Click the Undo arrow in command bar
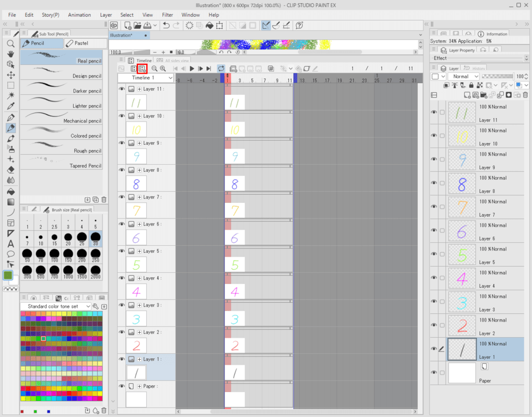 coord(166,26)
